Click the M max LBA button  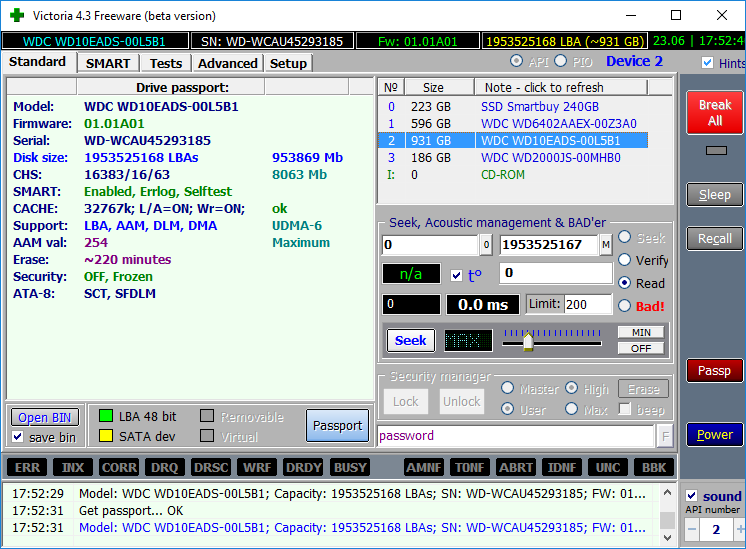coord(606,245)
